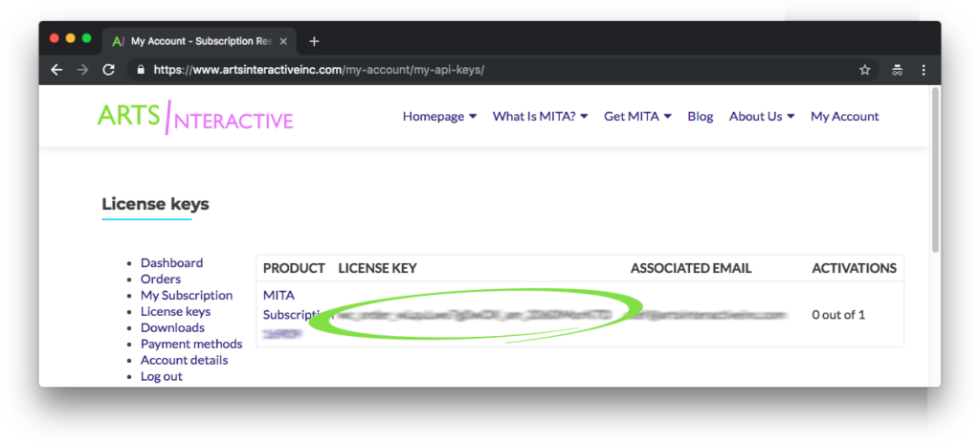Click the browser back arrow

pos(56,70)
